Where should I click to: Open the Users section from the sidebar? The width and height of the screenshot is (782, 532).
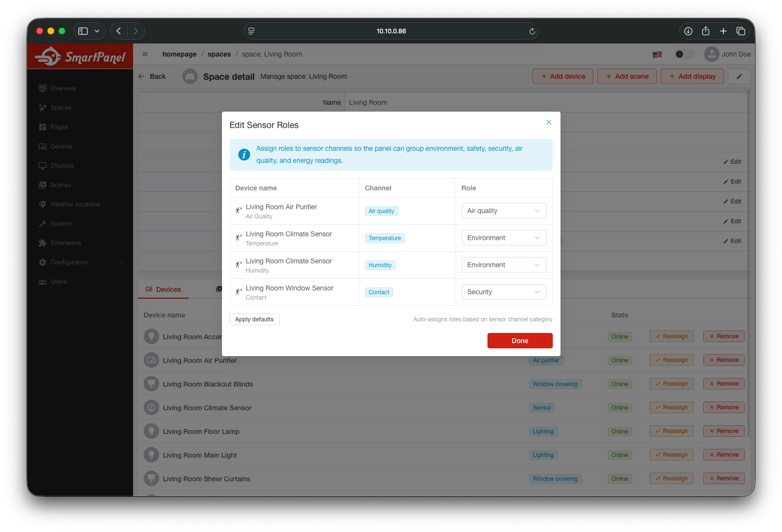pyautogui.click(x=58, y=281)
